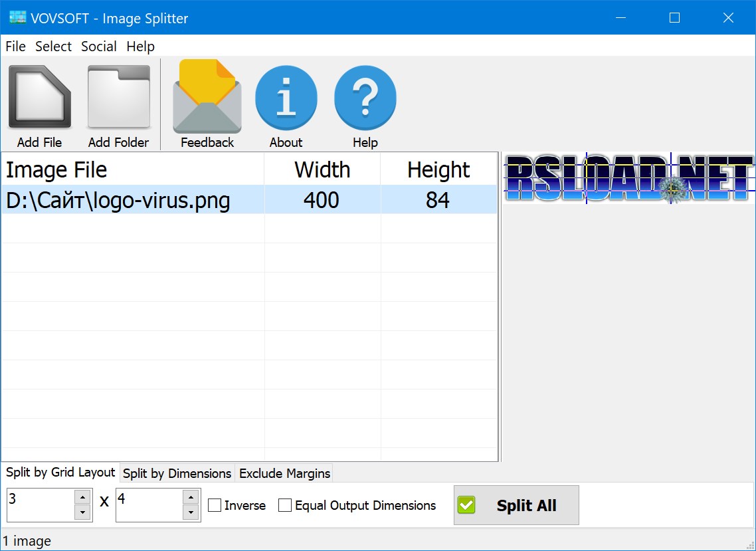Click the Help question mark icon
756x551 pixels.
coord(365,98)
